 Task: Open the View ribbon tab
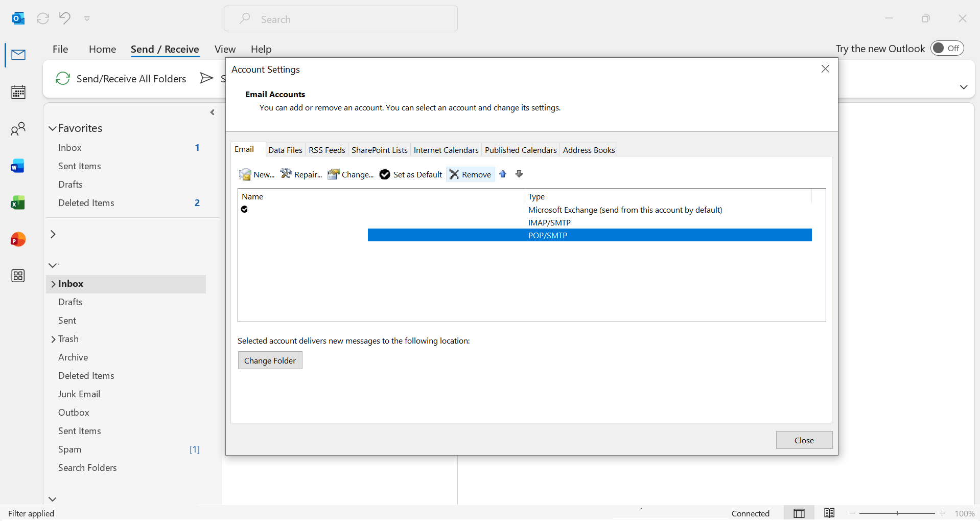coord(225,49)
